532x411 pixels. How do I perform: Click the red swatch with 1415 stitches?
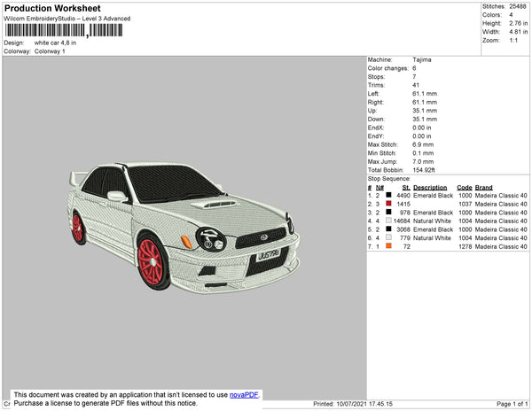[388, 204]
